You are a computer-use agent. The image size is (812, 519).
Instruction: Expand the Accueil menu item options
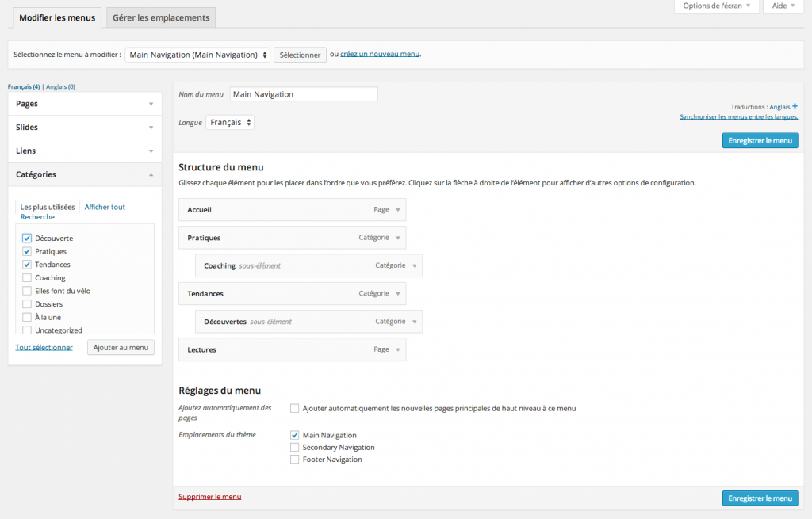point(398,209)
